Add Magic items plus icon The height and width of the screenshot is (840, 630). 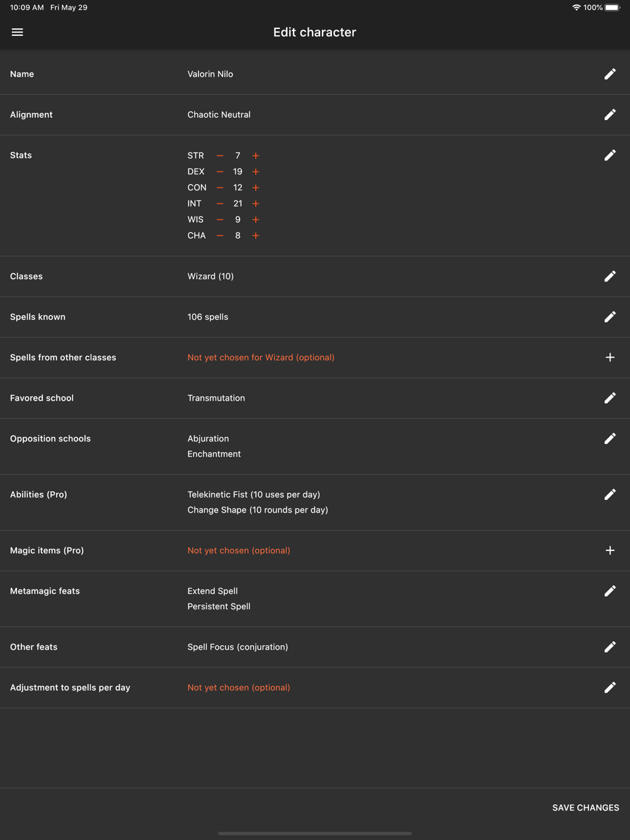[610, 550]
